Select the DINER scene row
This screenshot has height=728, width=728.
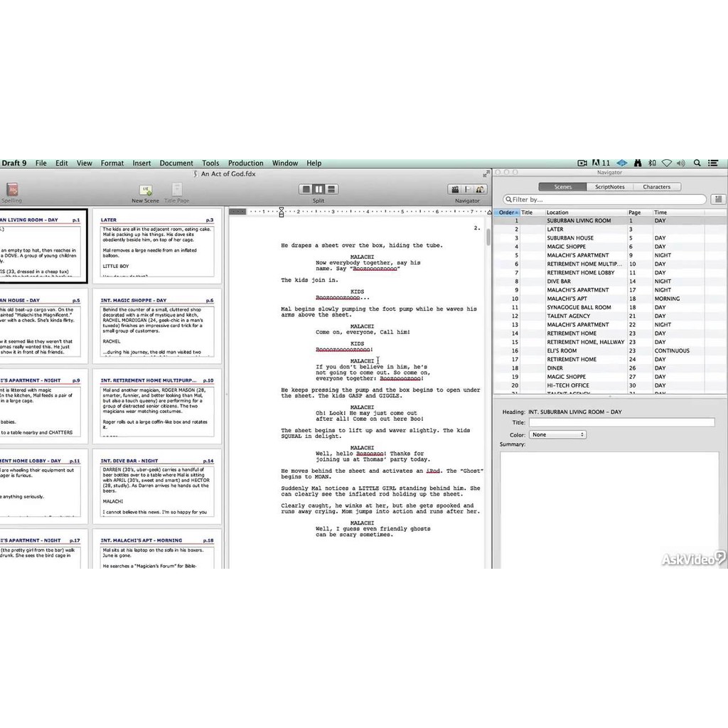coord(609,368)
